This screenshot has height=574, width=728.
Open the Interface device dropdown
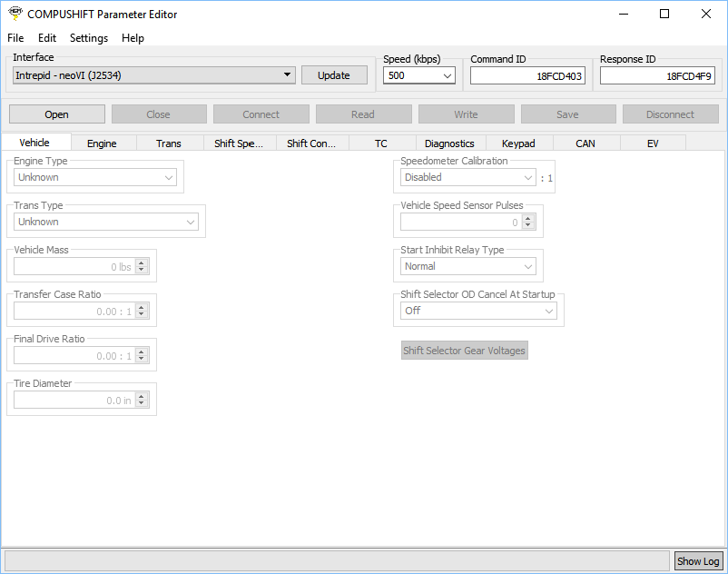153,75
